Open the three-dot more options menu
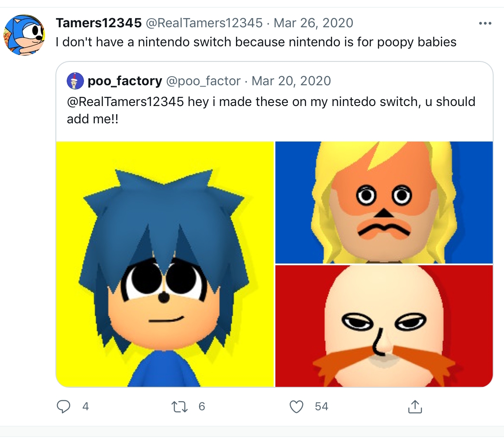 coord(485,23)
